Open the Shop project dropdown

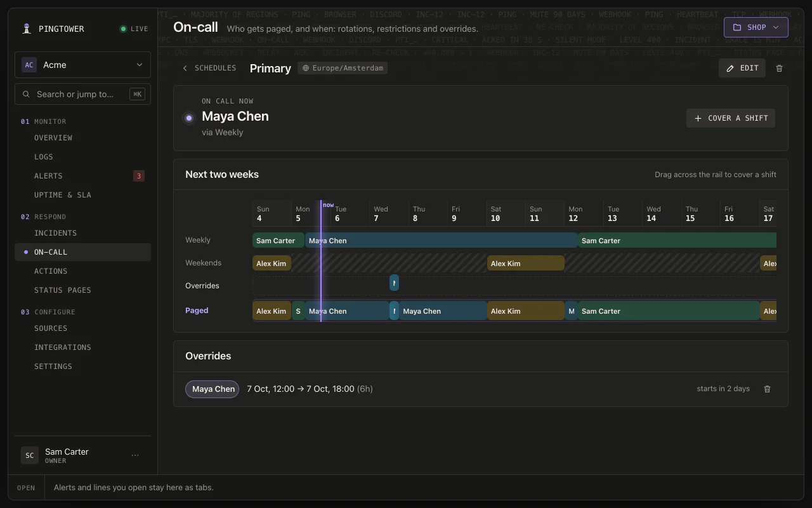tap(756, 27)
